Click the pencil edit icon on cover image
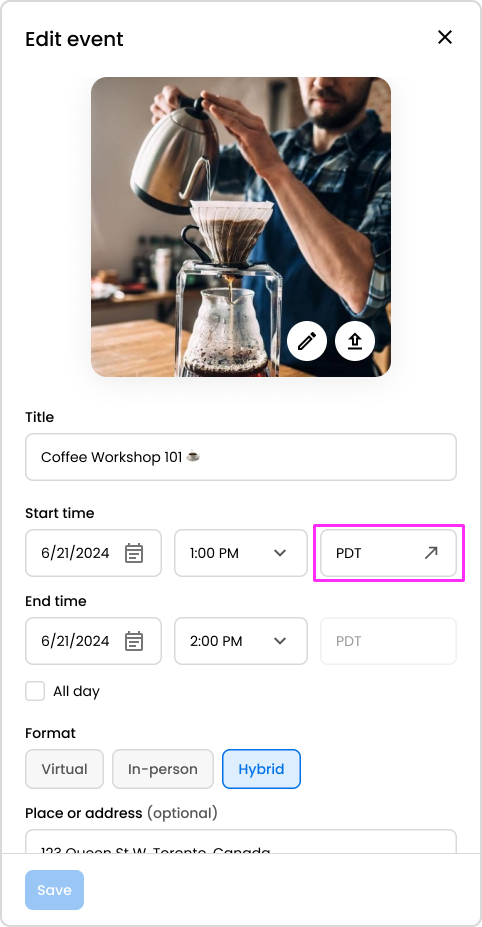Image resolution: width=482 pixels, height=927 pixels. 307,341
